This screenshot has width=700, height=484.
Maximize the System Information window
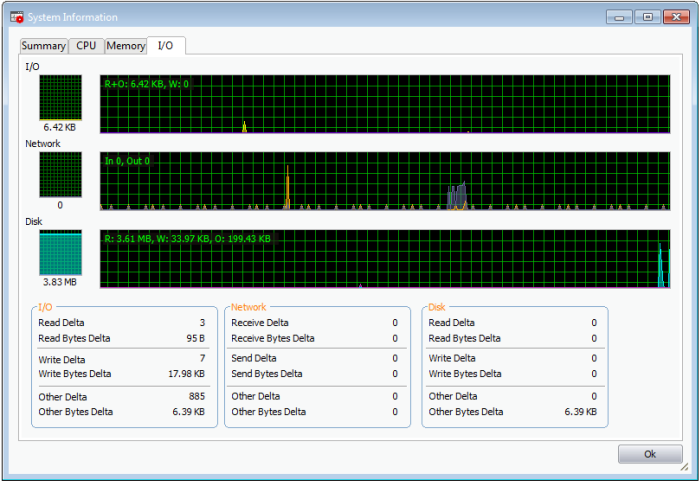pos(647,17)
